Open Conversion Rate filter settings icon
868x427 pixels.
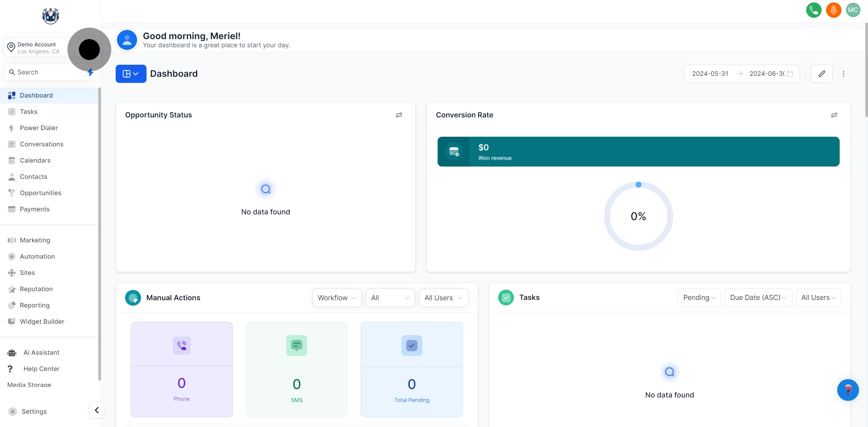834,115
